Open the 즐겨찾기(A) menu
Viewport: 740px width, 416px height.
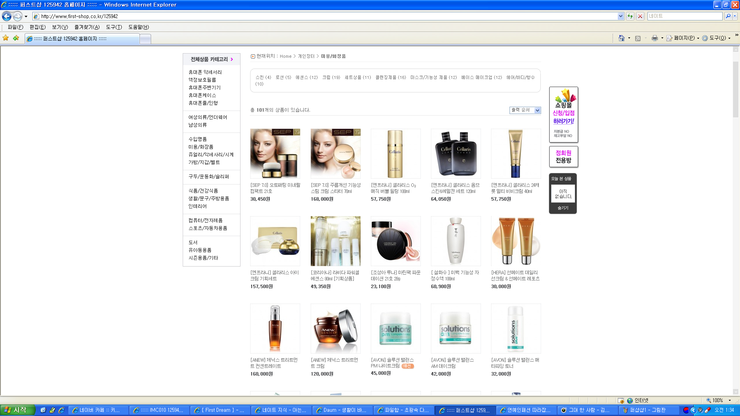86,27
